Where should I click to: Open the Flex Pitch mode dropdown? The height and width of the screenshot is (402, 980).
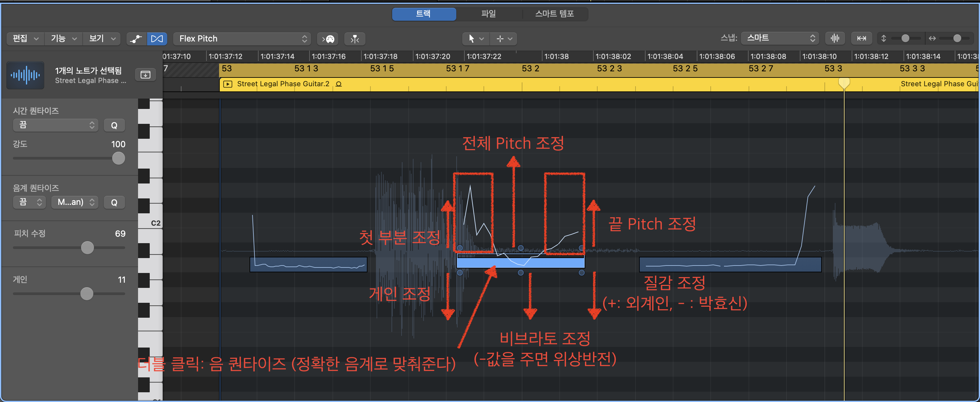tap(242, 39)
